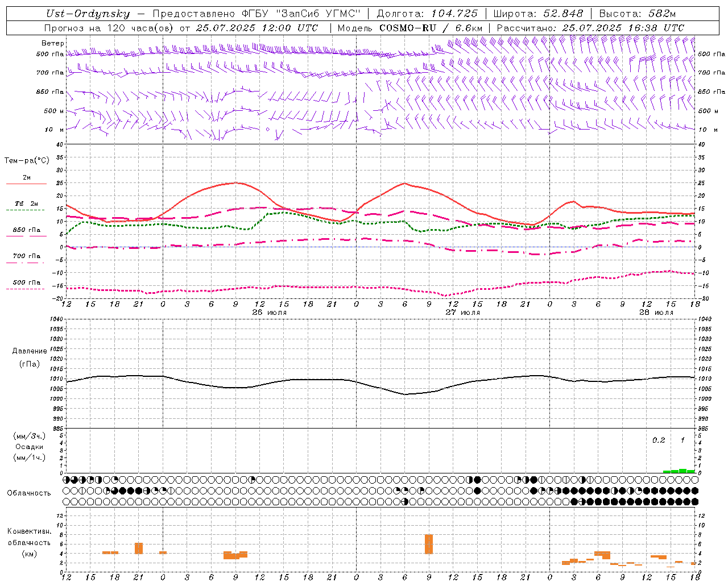This screenshot has width=728, height=582.
Task: Click the '500 м' wind level label on left
Action: (55, 111)
